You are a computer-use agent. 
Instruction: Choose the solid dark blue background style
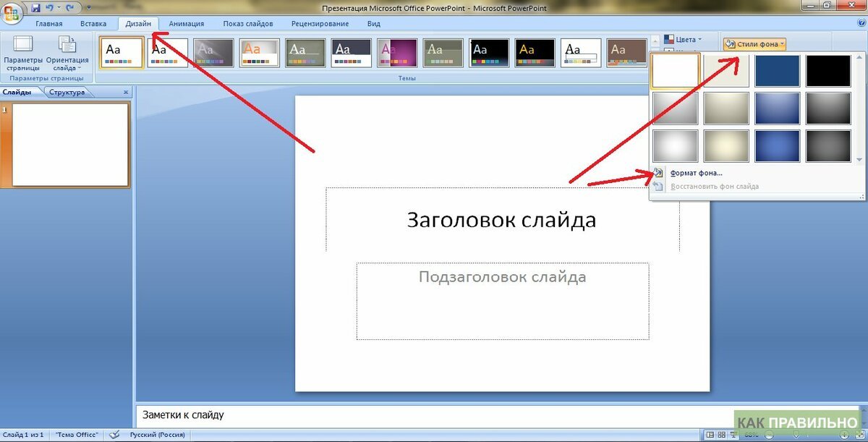coord(778,71)
